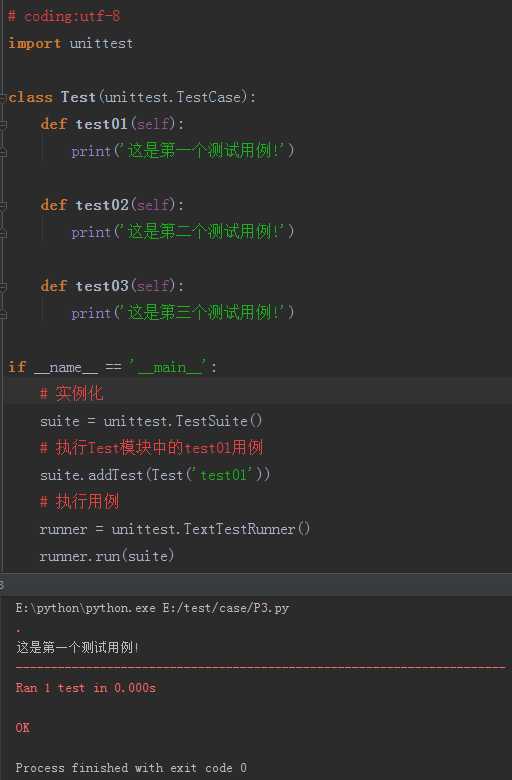
Task: Click the 'def test02(self):' line
Action: pyautogui.click(x=112, y=205)
